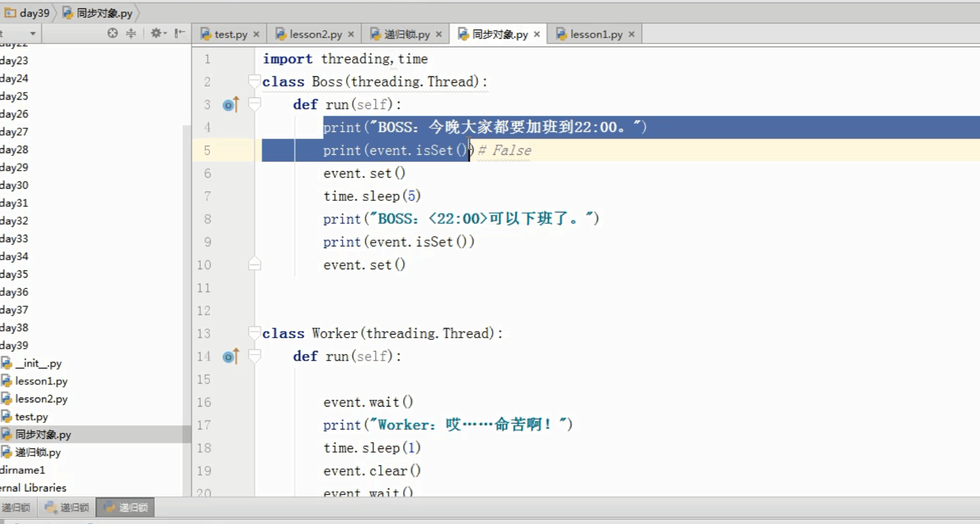Place cursor on 'time.sleep(1)' line
The height and width of the screenshot is (524, 980).
[372, 448]
